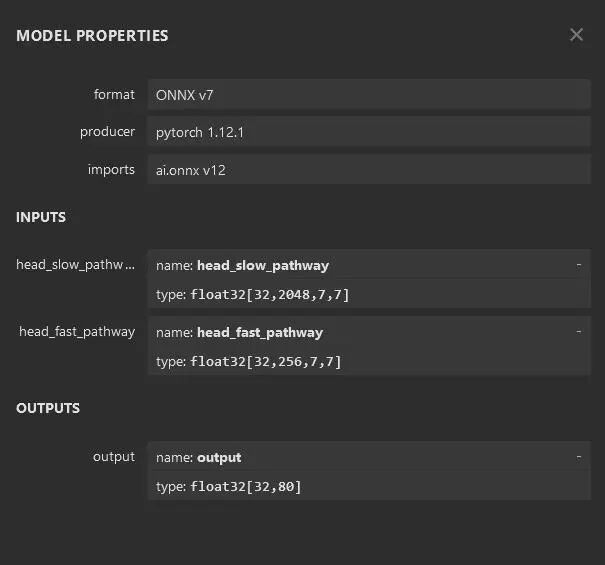Click the truncated head_slow_pathw… label
The width and height of the screenshot is (605, 565).
pos(75,265)
